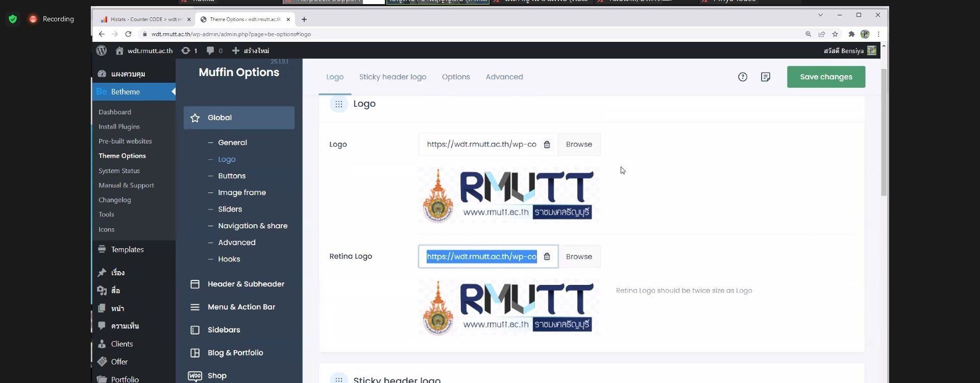Screen dimensions: 980x383
Task: Open Betheme menu in WordPress sidebar
Action: coord(134,92)
